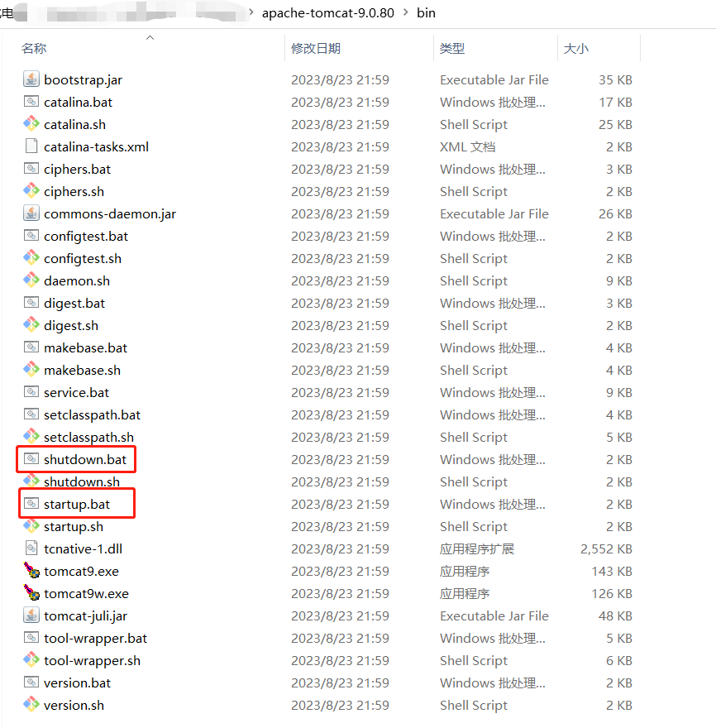Expand the chevron before apache-tomcat-9.0.80 breadcrumb
The width and height of the screenshot is (716, 728).
[x=251, y=12]
